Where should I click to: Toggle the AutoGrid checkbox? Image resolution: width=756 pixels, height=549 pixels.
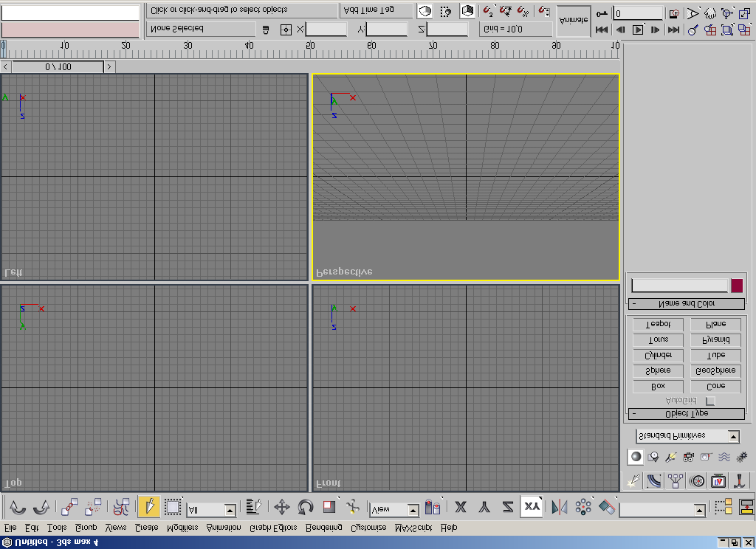(710, 401)
